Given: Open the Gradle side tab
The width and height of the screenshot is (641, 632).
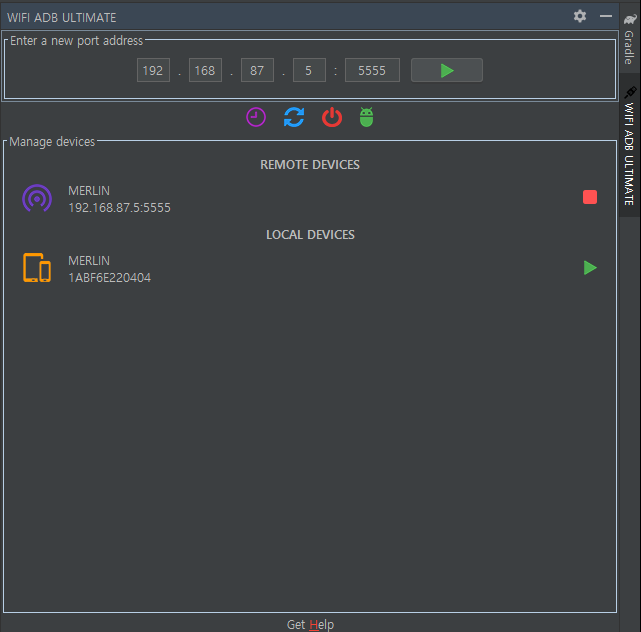Looking at the screenshot, I should click(x=630, y=39).
